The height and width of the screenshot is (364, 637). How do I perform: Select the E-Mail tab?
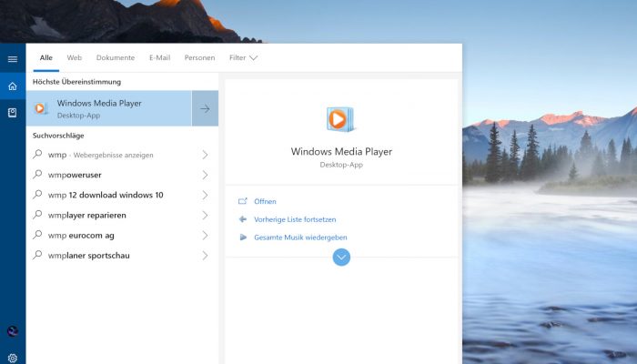pos(159,57)
